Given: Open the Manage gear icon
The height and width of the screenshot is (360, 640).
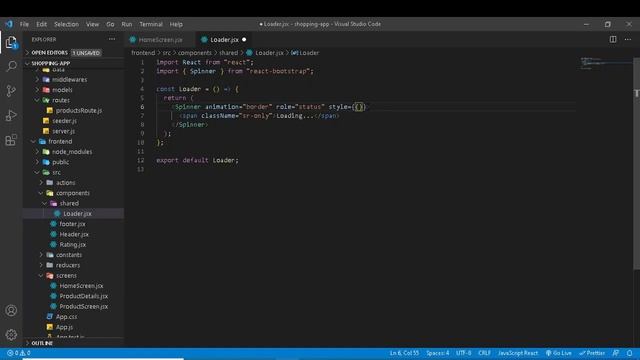Looking at the screenshot, I should pos(11,335).
